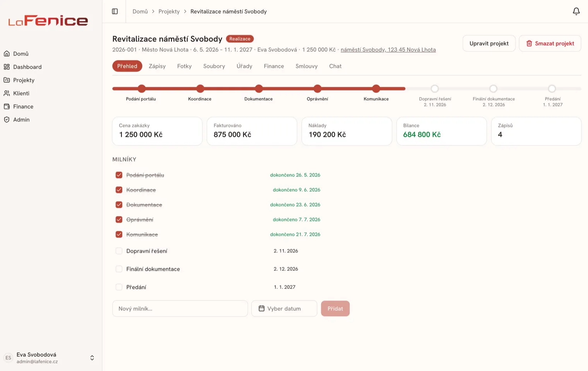Viewport: 588px width, 371px height.
Task: Click the Dopravní řešení timeline marker
Action: pyautogui.click(x=435, y=88)
